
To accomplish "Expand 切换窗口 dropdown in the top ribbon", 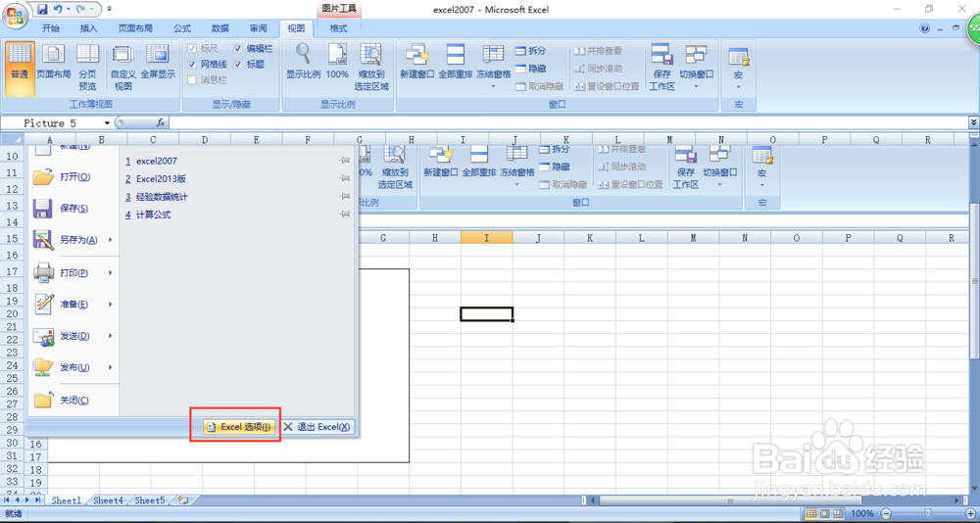I will (696, 86).
